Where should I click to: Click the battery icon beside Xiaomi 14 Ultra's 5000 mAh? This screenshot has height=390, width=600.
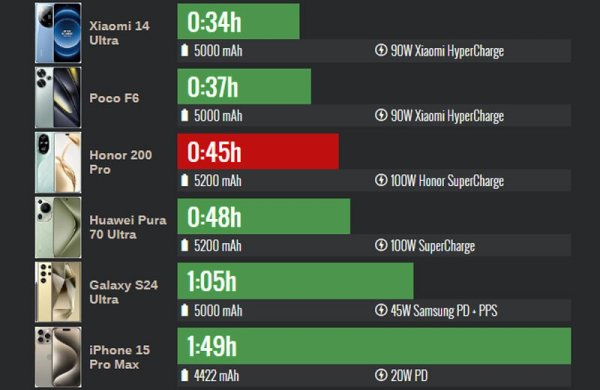coord(185,50)
